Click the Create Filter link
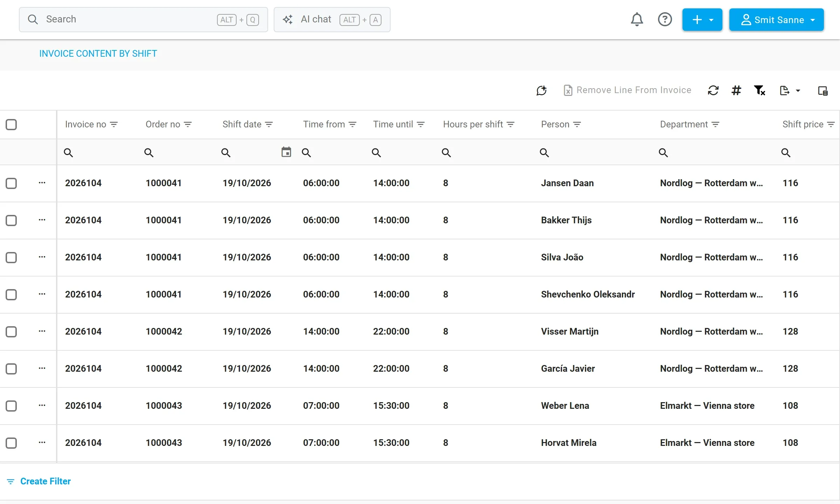Screen dimensions: 840x504 tap(39, 481)
